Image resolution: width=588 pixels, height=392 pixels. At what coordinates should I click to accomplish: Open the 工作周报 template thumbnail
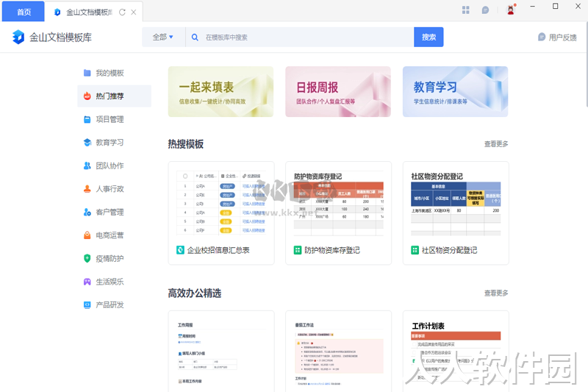point(221,352)
